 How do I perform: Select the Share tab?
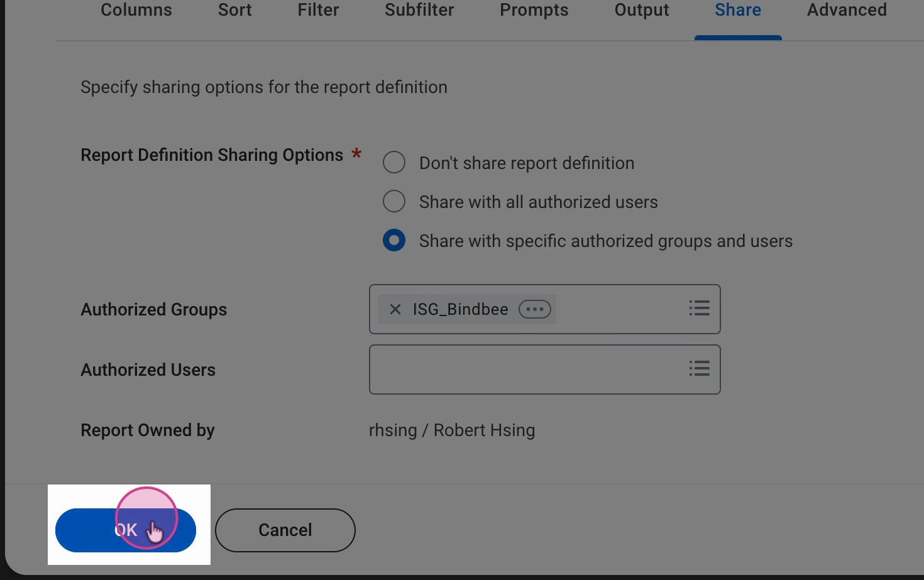tap(738, 10)
